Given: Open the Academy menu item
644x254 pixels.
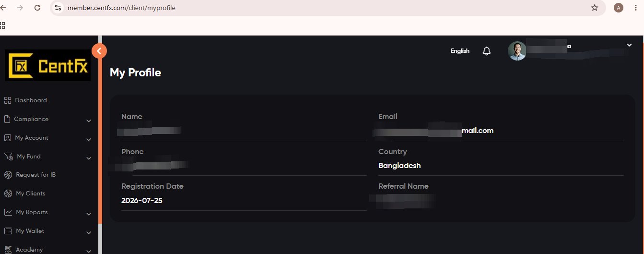Looking at the screenshot, I should pos(29,250).
